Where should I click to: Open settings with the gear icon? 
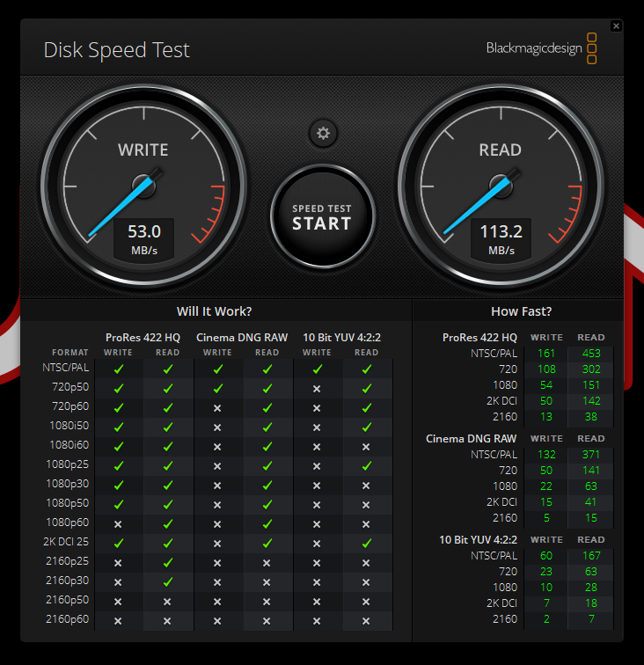click(x=323, y=134)
